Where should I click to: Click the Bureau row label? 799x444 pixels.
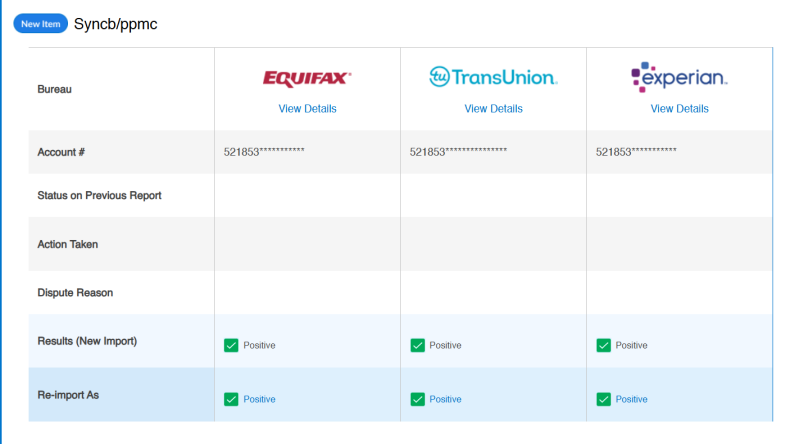[x=55, y=89]
